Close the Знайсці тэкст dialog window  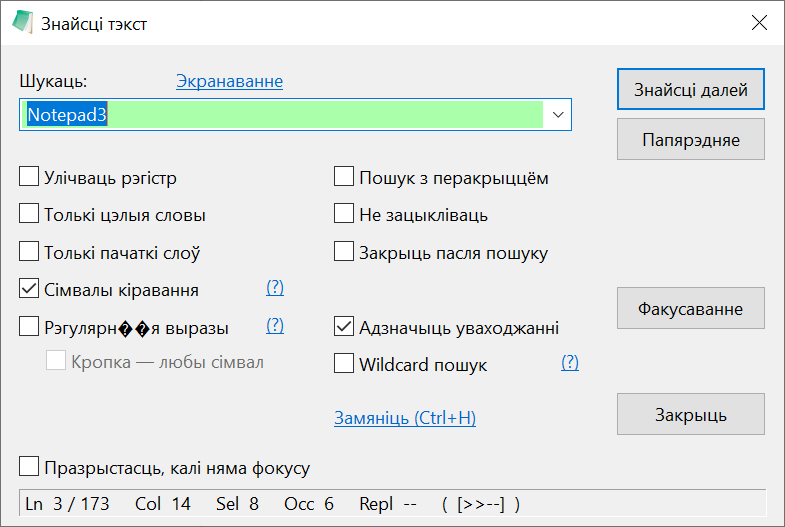point(759,23)
